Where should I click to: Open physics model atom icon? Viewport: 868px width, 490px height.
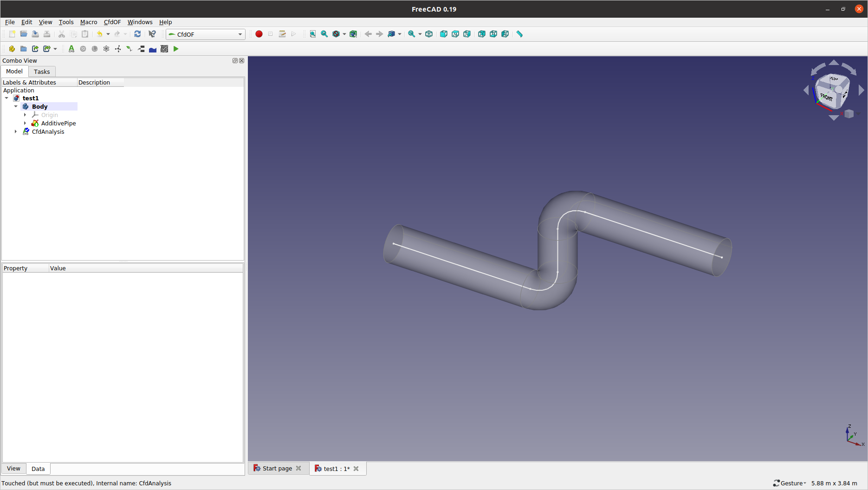point(106,49)
